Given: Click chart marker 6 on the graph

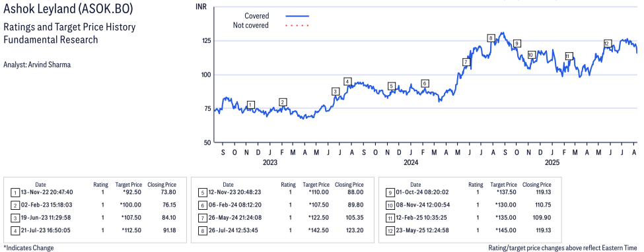Looking at the screenshot, I should [x=425, y=83].
